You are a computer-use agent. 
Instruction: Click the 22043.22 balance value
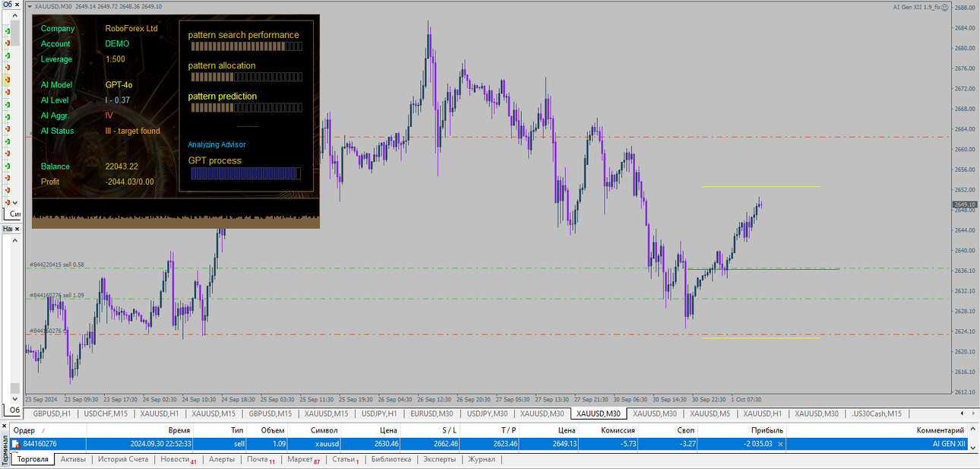[x=122, y=166]
